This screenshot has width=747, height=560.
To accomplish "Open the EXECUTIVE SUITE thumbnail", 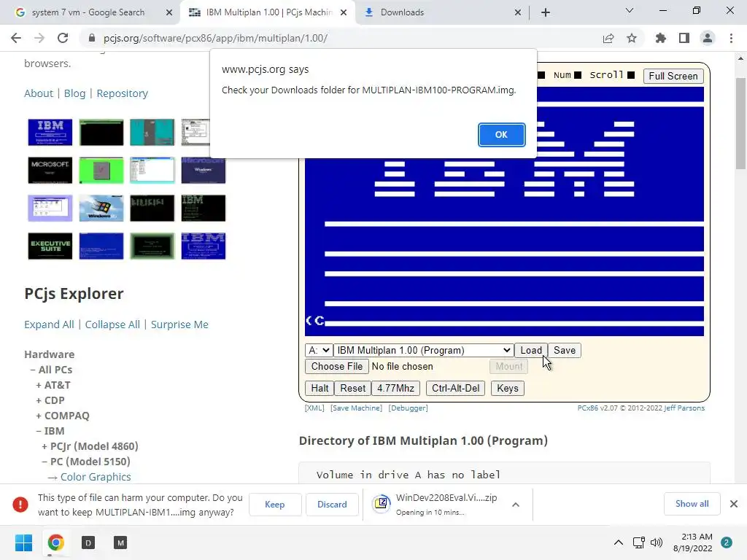I will point(50,246).
